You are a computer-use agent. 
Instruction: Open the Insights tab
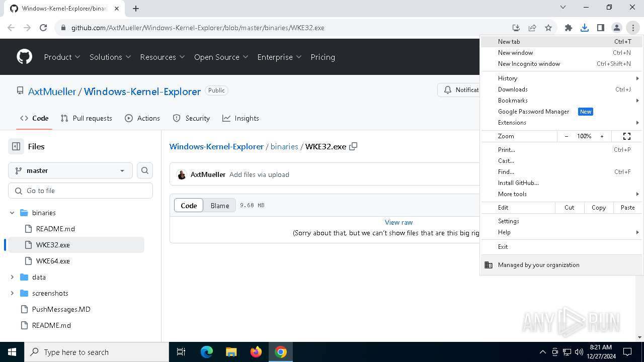[x=240, y=118]
